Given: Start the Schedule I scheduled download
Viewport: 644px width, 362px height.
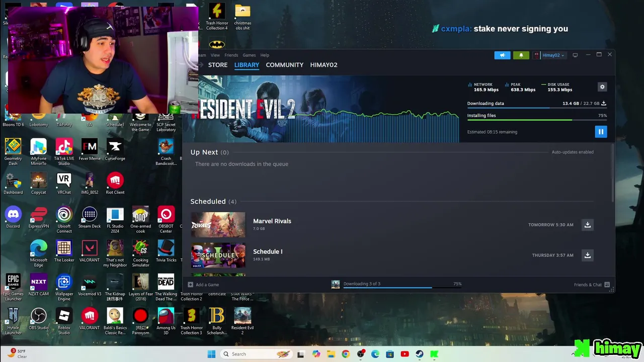Looking at the screenshot, I should [x=587, y=255].
